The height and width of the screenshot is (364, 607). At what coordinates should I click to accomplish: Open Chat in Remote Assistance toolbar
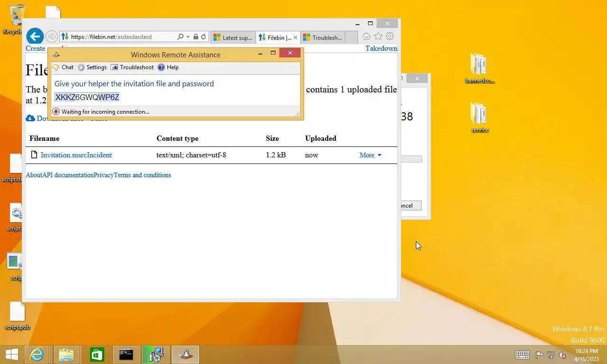tap(63, 67)
